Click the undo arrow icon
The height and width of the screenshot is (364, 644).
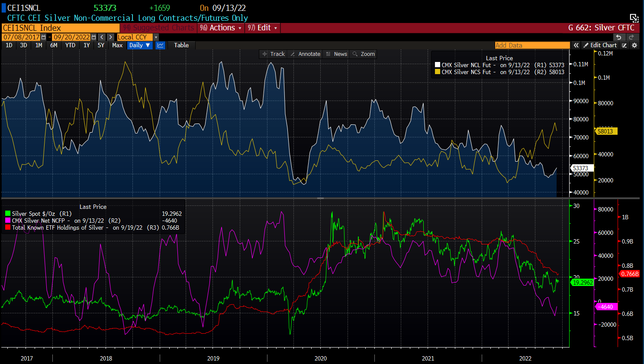pyautogui.click(x=619, y=37)
